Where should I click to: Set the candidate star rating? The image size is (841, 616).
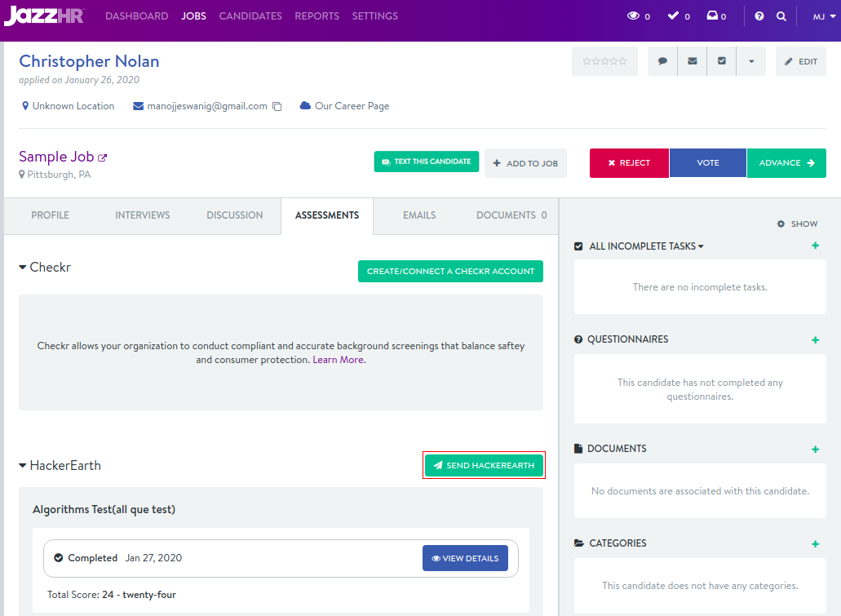[x=604, y=61]
